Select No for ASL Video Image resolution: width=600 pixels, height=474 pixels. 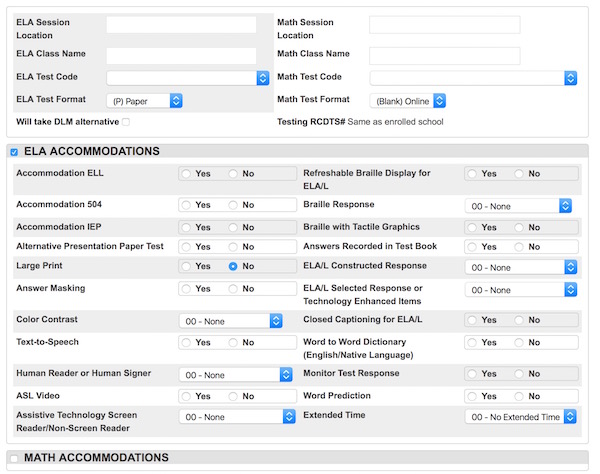coord(233,396)
